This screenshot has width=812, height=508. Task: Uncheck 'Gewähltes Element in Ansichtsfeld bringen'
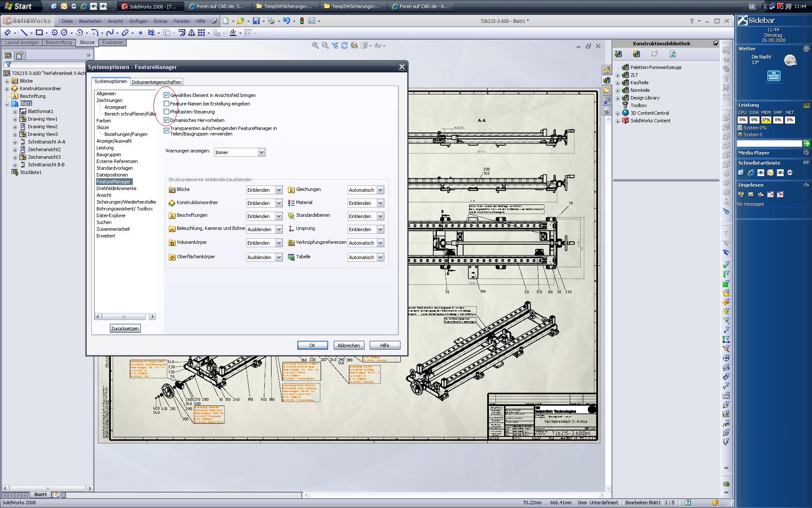click(166, 95)
